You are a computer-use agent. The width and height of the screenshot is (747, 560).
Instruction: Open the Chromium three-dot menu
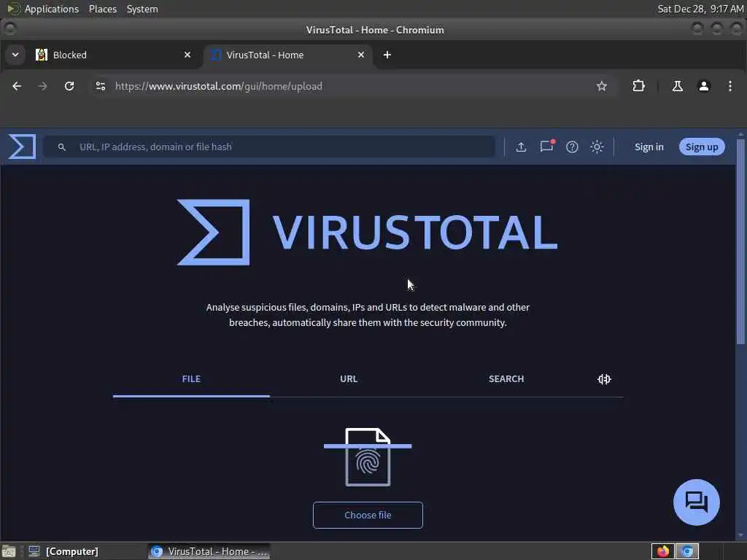pos(729,86)
